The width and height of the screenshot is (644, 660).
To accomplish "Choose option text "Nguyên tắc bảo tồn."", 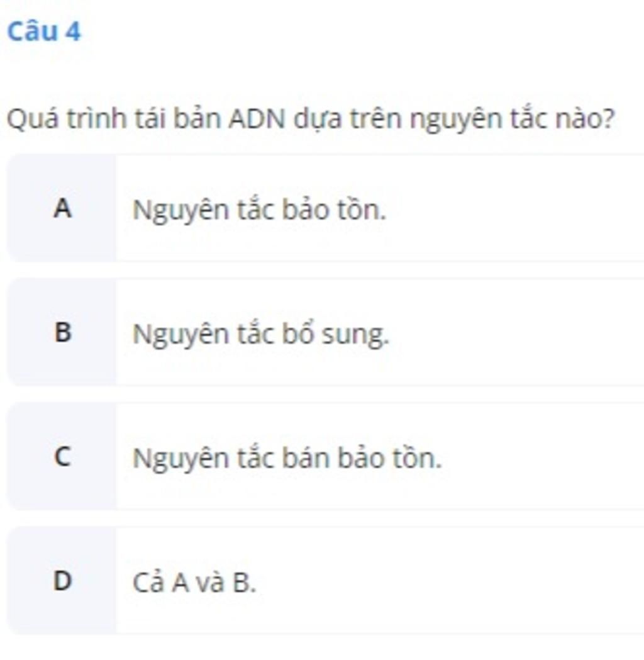I will 259,210.
